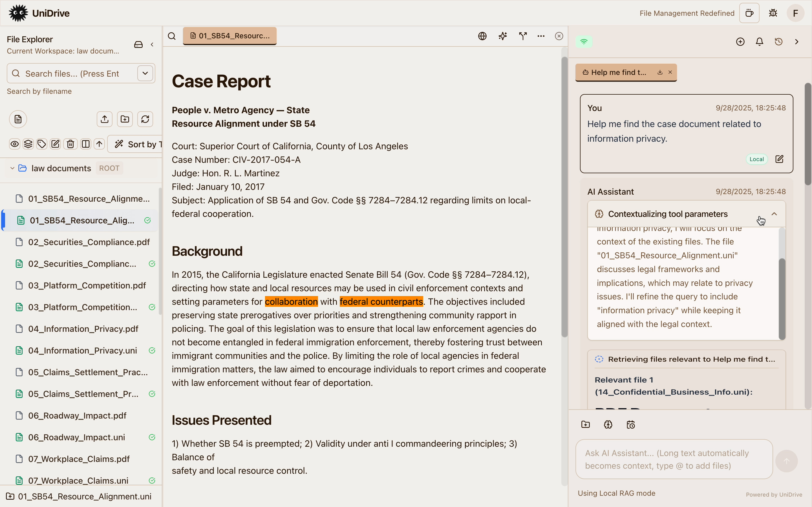Open 04_Information_Privacy.pdf in file list
Image resolution: width=812 pixels, height=507 pixels.
[83, 329]
